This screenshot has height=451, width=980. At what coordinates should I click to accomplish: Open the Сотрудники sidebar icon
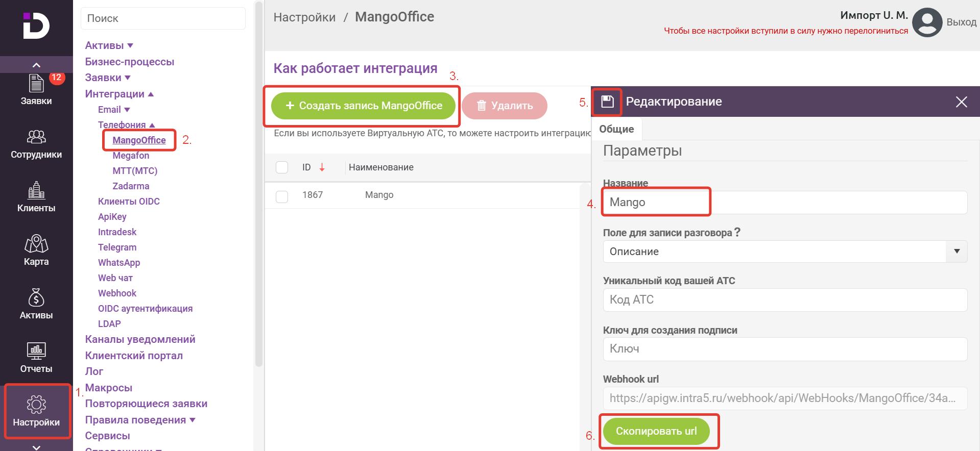tap(36, 138)
